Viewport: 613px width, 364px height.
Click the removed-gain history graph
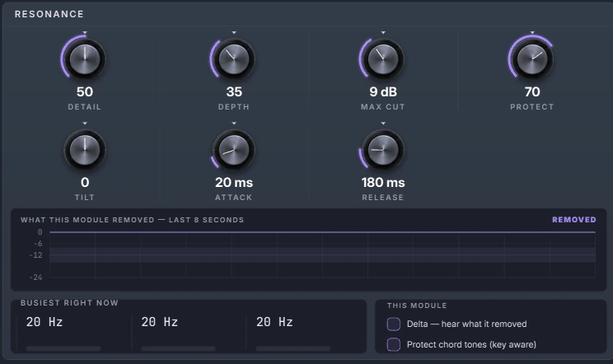click(x=322, y=254)
